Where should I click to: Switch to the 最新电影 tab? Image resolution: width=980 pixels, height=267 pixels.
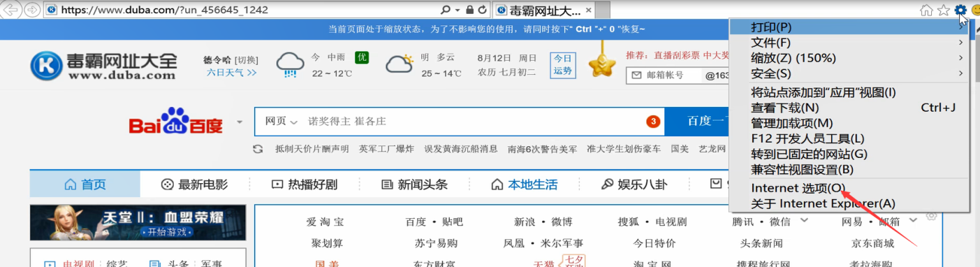194,185
